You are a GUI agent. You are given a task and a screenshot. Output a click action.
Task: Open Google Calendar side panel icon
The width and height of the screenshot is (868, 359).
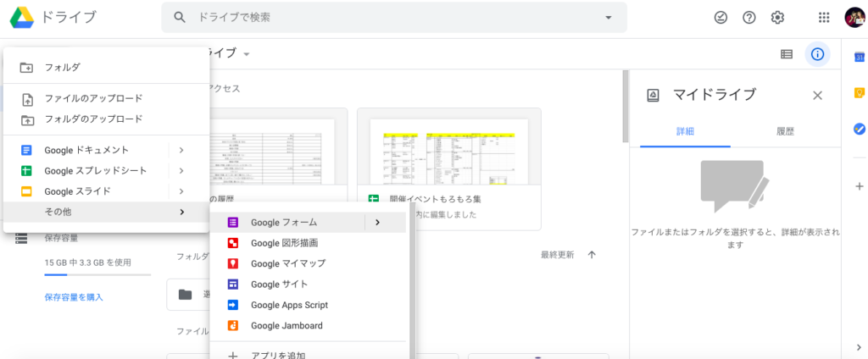pyautogui.click(x=860, y=57)
